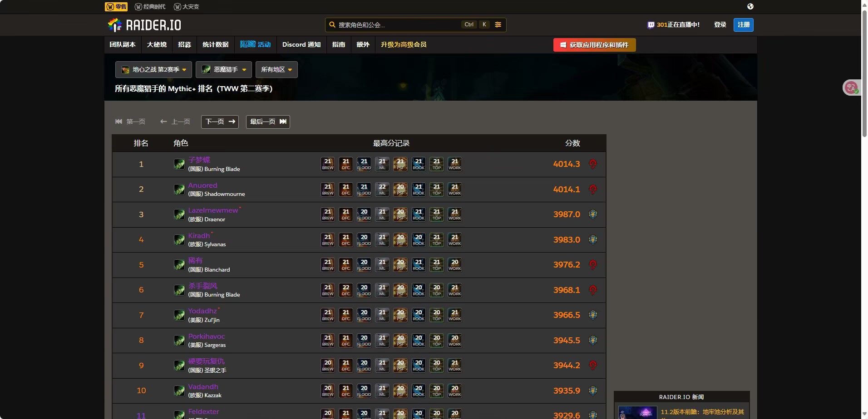Screen dimensions: 868x419
Task: Go to 下一页 next page
Action: point(220,122)
